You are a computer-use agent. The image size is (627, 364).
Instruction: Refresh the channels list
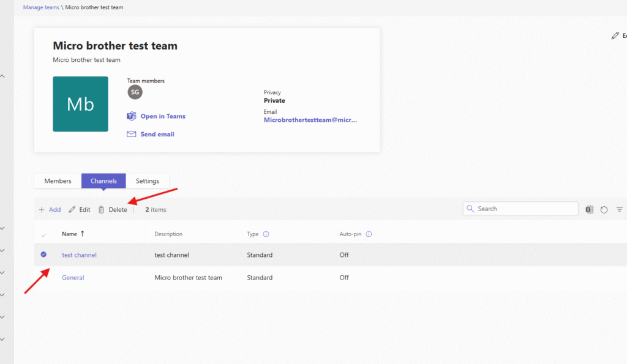click(604, 209)
